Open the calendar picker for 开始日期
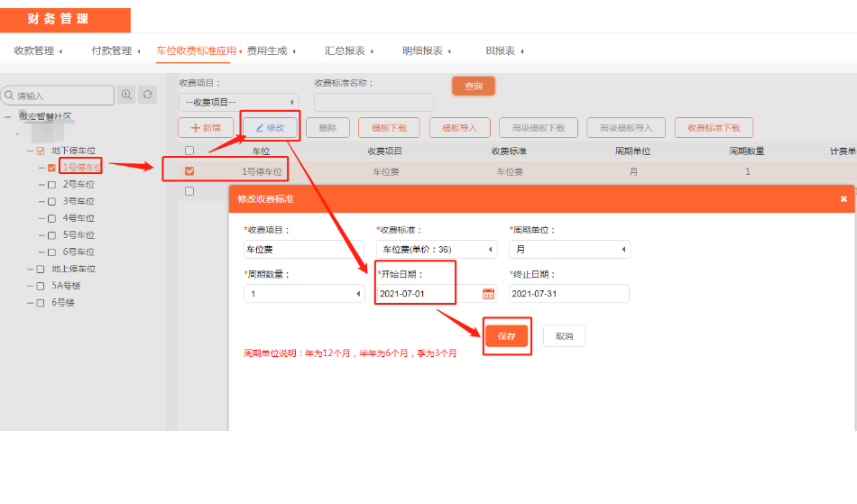This screenshot has height=504, width=857. (488, 294)
